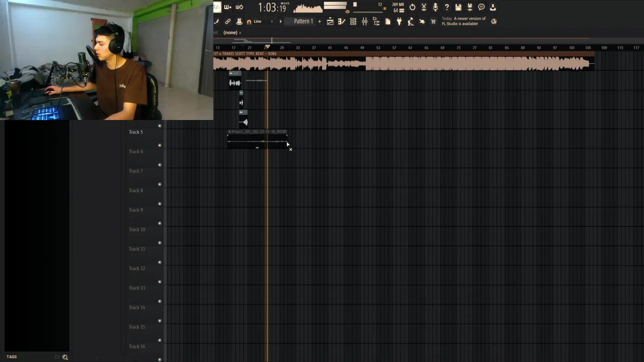Click the large beat audio waveform
The width and height of the screenshot is (644, 362).
403,63
